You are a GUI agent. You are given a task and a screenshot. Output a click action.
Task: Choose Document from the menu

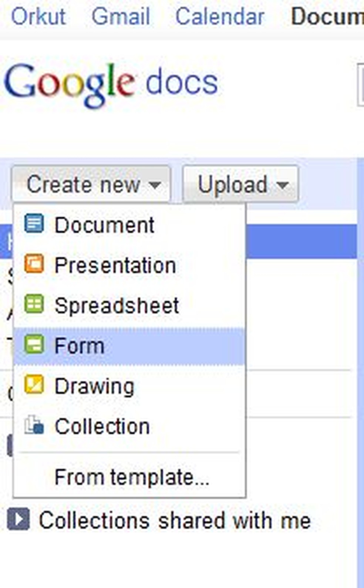(104, 225)
